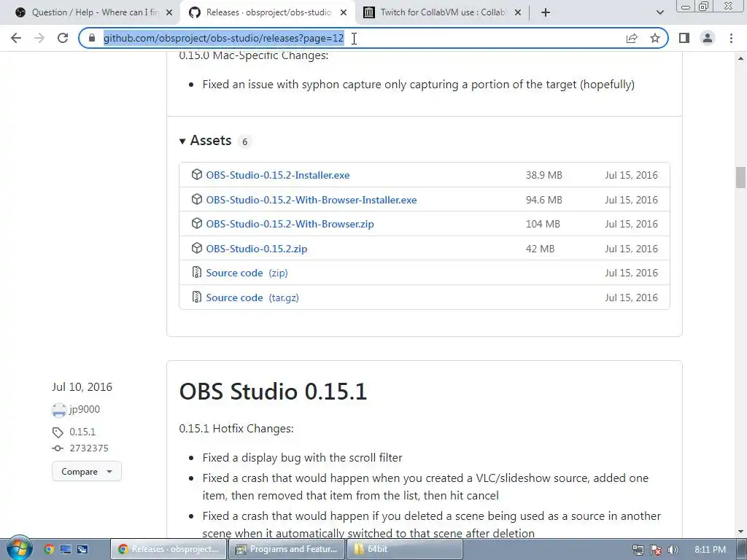Image resolution: width=747 pixels, height=560 pixels.
Task: Download Source code (zip)
Action: point(247,273)
